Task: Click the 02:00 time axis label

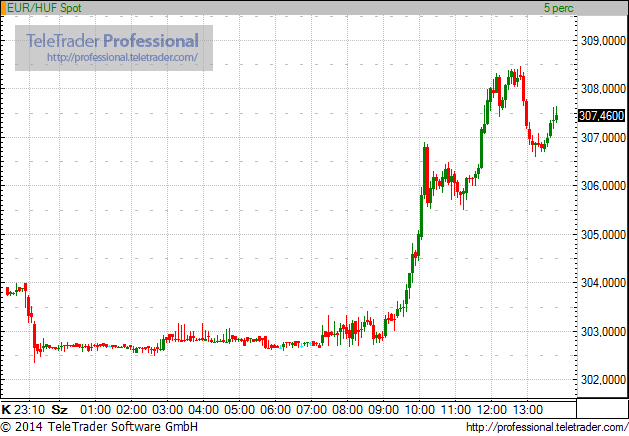Action: point(132,410)
